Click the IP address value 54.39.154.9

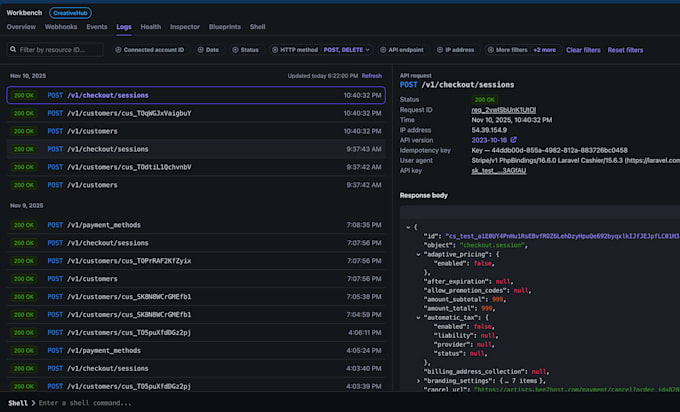[x=489, y=130]
